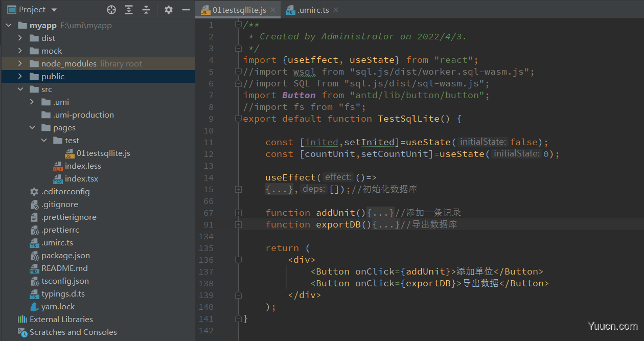644x341 pixels.
Task: Click the Scratches and Consoles icon
Action: (22, 332)
